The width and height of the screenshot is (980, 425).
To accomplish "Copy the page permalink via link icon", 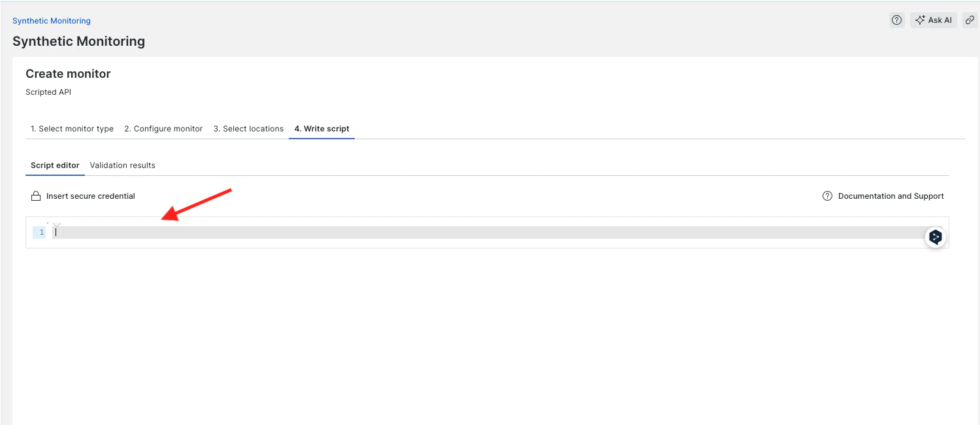I will tap(970, 20).
